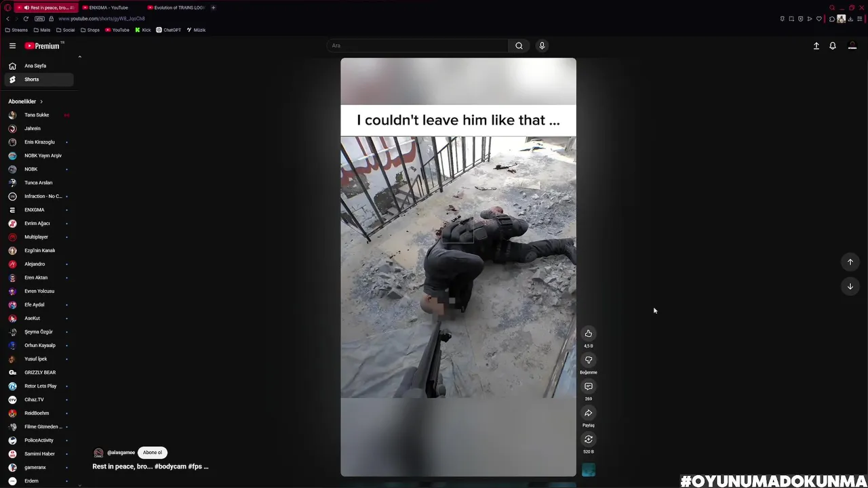This screenshot has width=868, height=488.
Task: Open the YouTube bookmark
Action: [117, 30]
